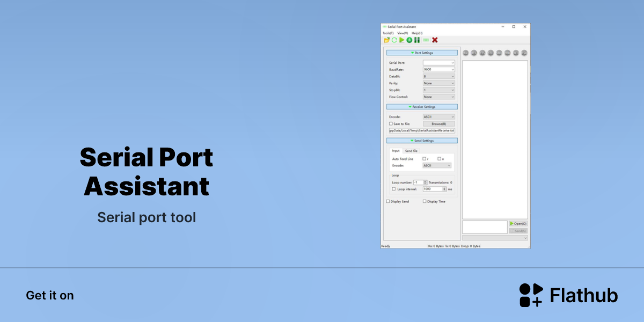
Task: Open the Tools(T) menu
Action: pyautogui.click(x=388, y=33)
